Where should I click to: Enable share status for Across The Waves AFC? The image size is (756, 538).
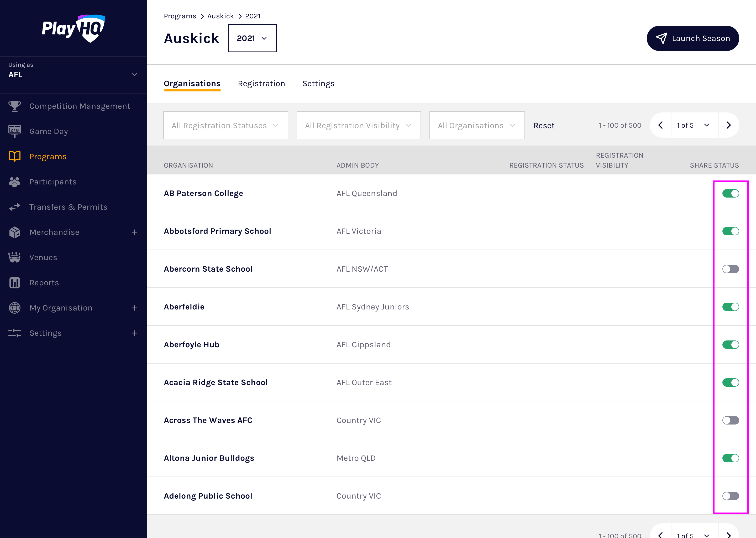(x=731, y=420)
